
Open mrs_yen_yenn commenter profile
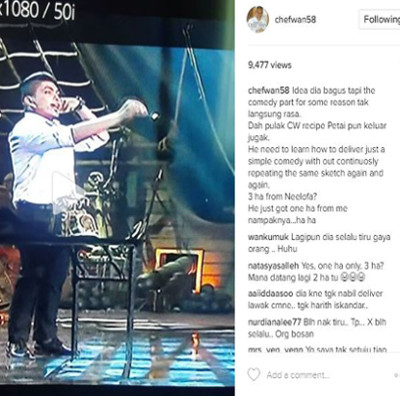click(x=275, y=349)
